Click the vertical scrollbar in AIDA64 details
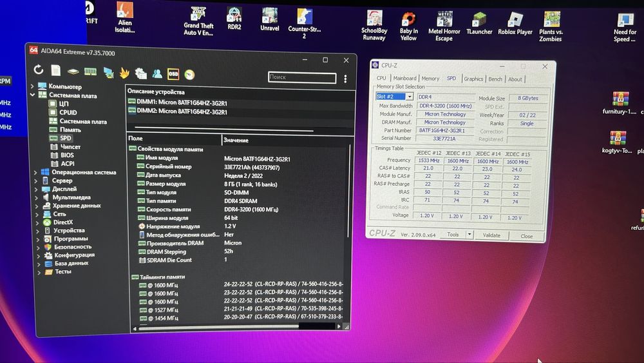The image size is (644, 363). click(x=350, y=191)
